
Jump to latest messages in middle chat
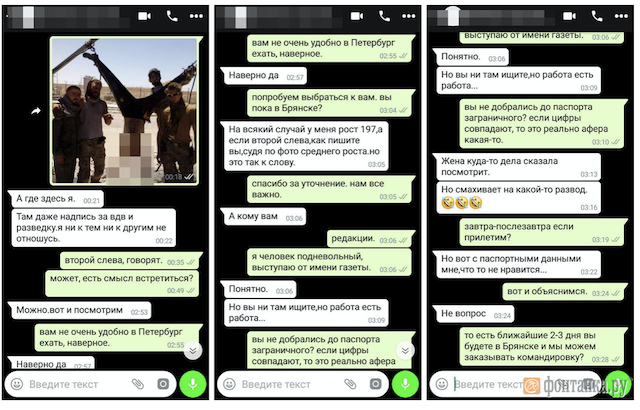(x=405, y=350)
